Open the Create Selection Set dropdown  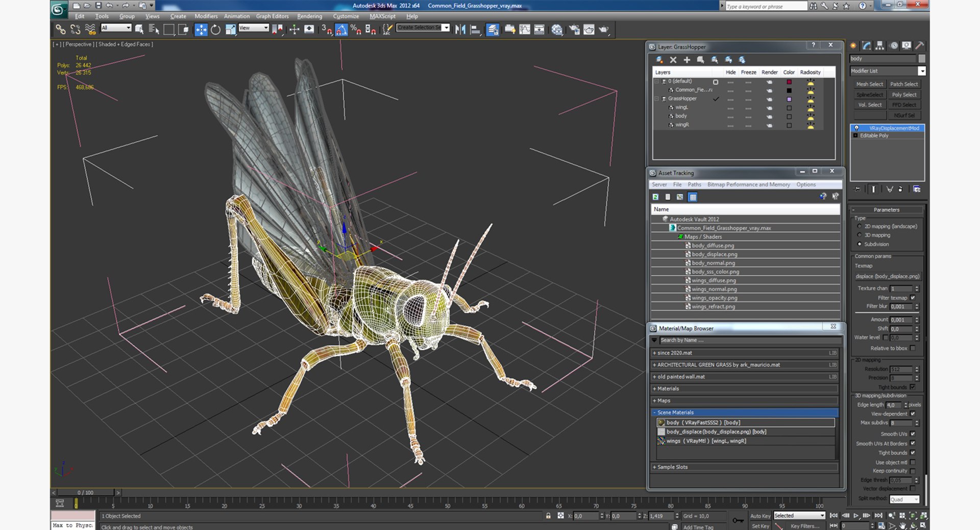click(446, 28)
